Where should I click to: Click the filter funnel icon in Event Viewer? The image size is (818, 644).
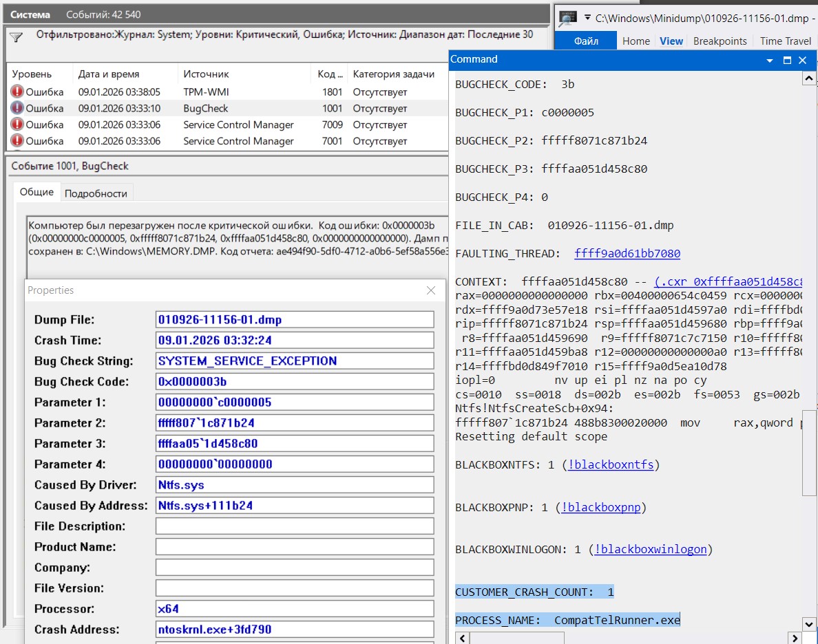click(x=16, y=37)
